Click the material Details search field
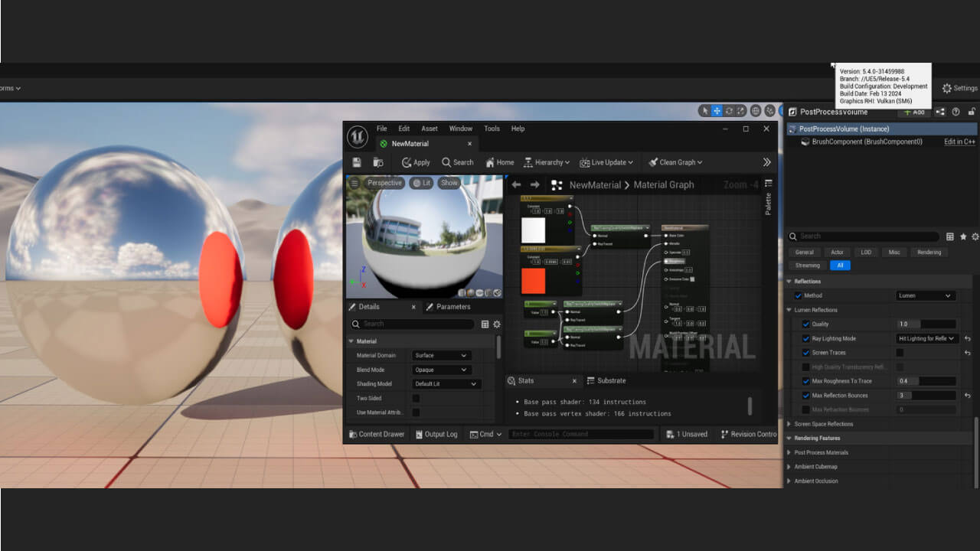This screenshot has width=980, height=551. pos(413,324)
